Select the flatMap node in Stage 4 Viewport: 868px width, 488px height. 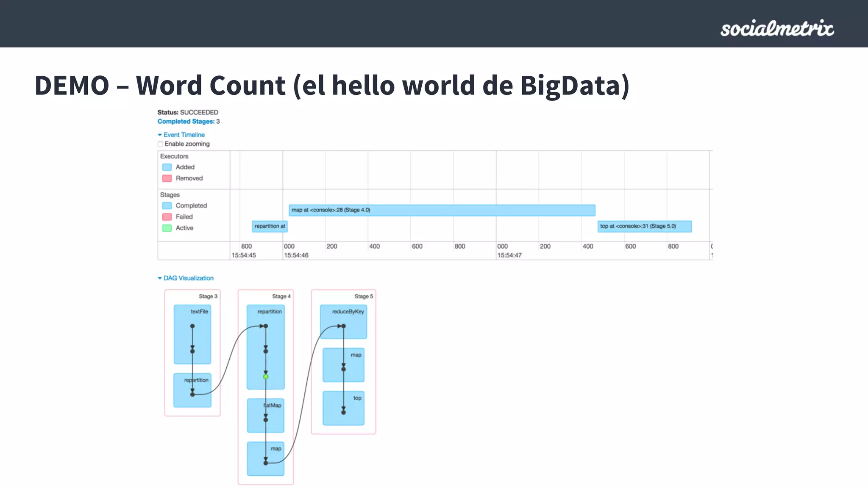coord(266,416)
